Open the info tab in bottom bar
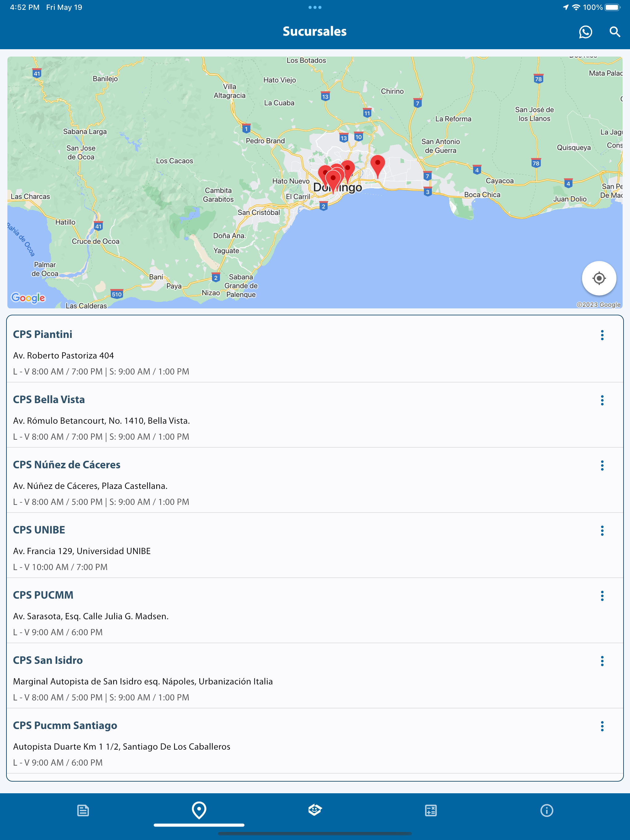 [546, 810]
